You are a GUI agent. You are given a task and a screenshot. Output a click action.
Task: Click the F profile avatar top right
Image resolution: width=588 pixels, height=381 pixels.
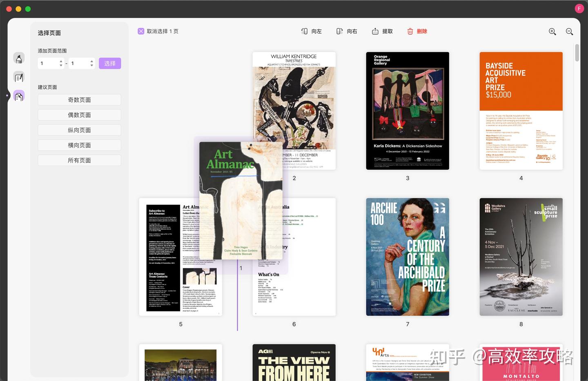click(579, 8)
